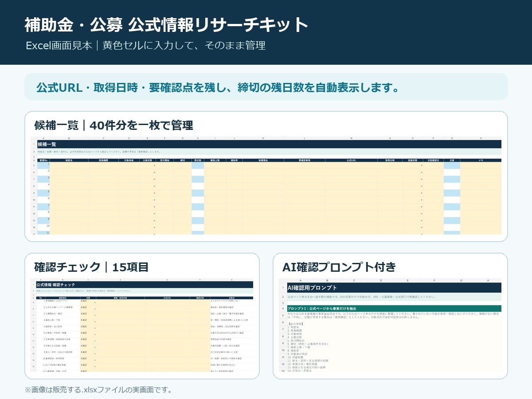The width and height of the screenshot is (532, 399).
Task: Select column D header in AI prompt sheet
Action: 380,280
